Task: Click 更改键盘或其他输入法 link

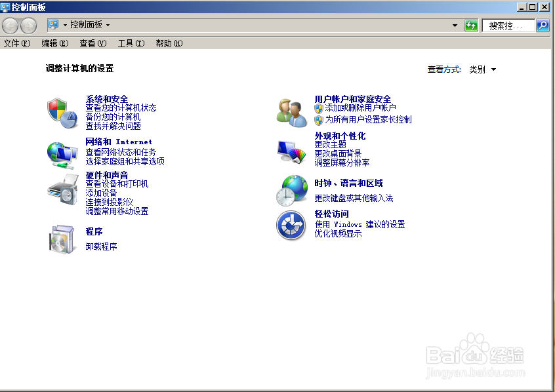Action: pos(354,199)
